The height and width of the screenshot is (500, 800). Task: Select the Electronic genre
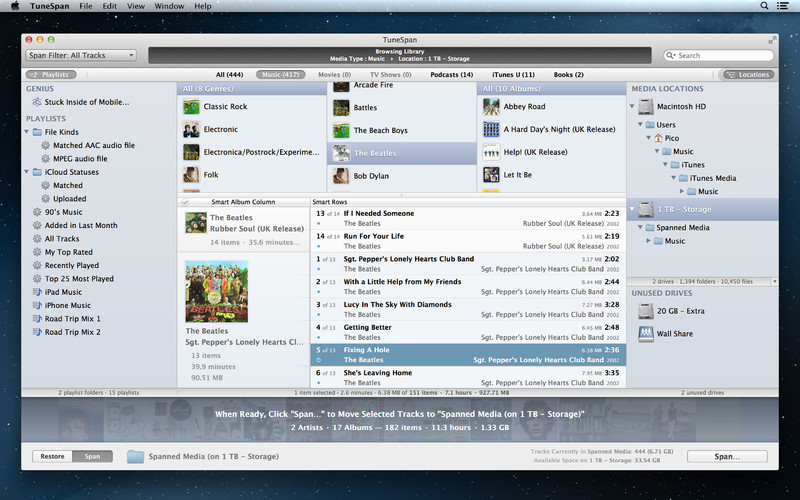252,130
